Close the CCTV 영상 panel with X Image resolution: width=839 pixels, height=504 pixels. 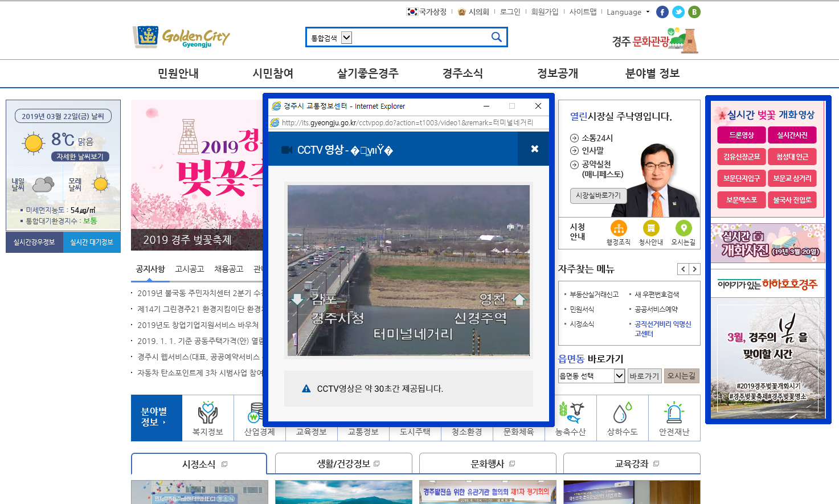(x=534, y=149)
